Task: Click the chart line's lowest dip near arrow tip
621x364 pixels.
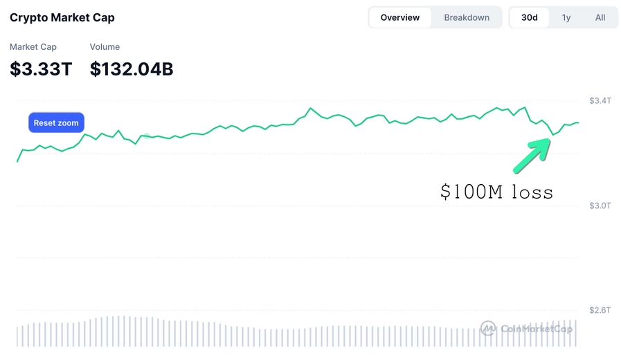Action: (x=553, y=135)
